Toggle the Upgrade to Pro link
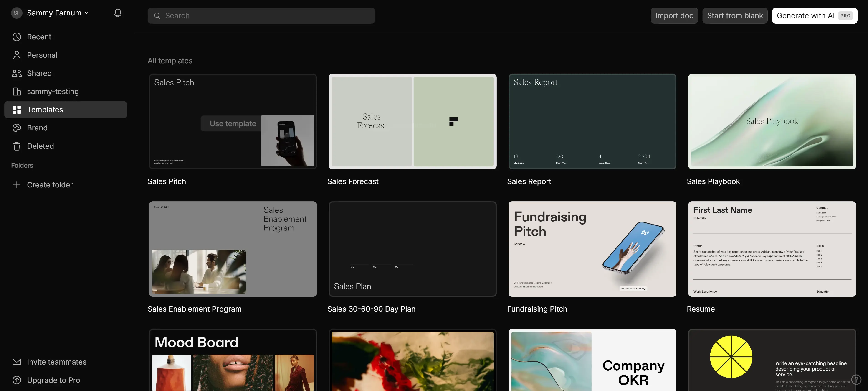The image size is (868, 391). 54,379
